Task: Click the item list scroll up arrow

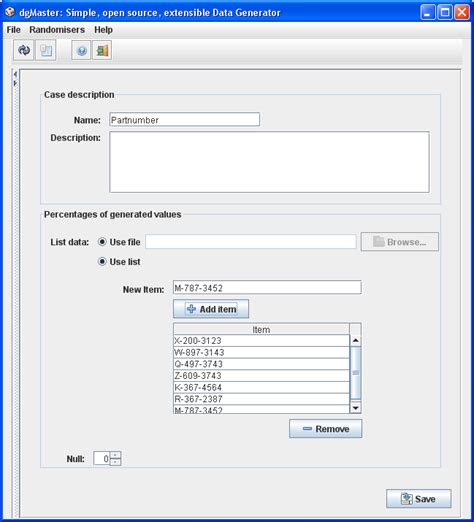Action: tap(355, 340)
